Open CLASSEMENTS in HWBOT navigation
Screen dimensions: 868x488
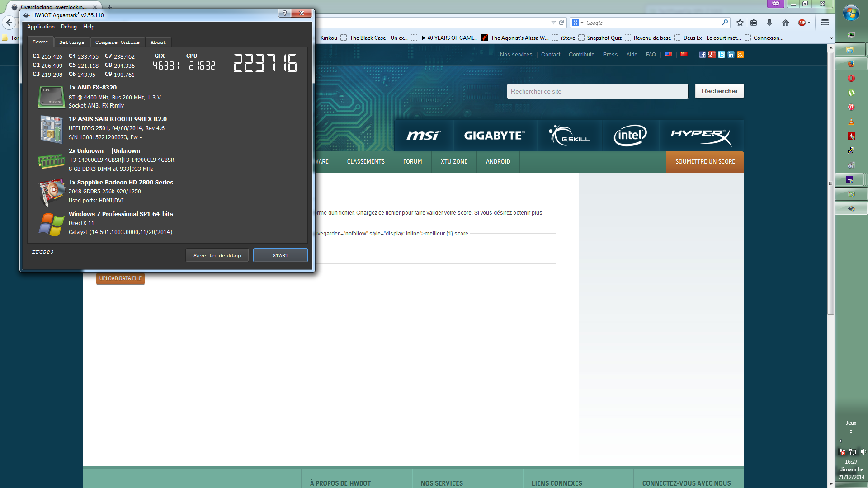(x=366, y=161)
